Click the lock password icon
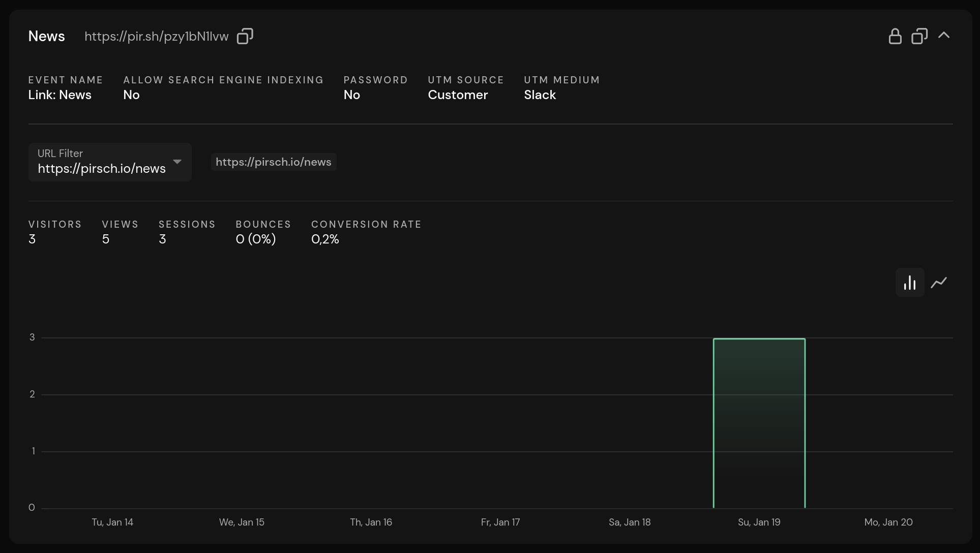Viewport: 980px width, 553px height. click(x=895, y=36)
